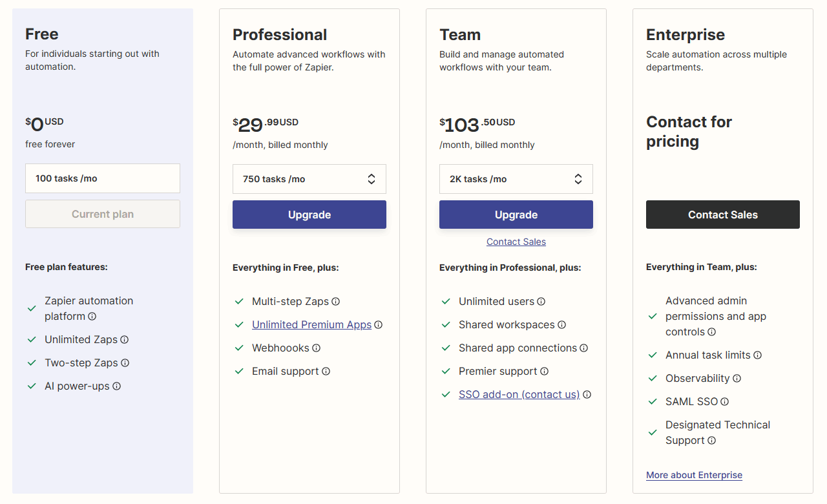
Task: Click the Premier support feature text
Action: click(x=498, y=372)
